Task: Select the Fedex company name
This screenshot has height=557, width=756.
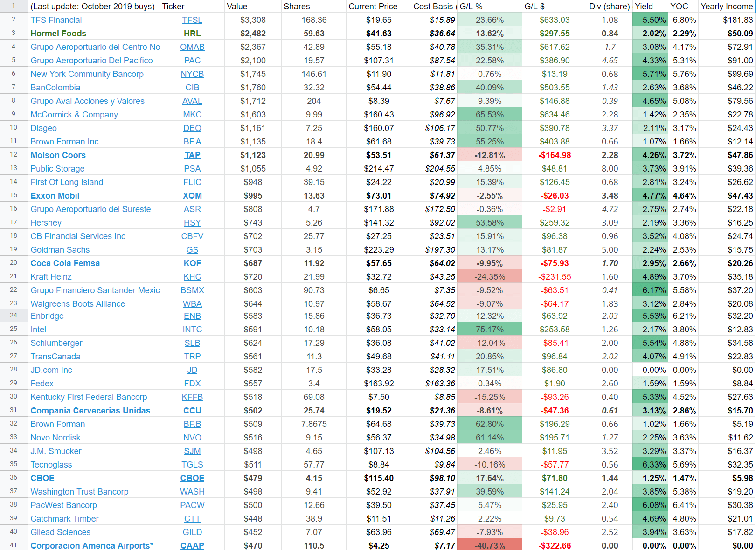Action: tap(42, 384)
